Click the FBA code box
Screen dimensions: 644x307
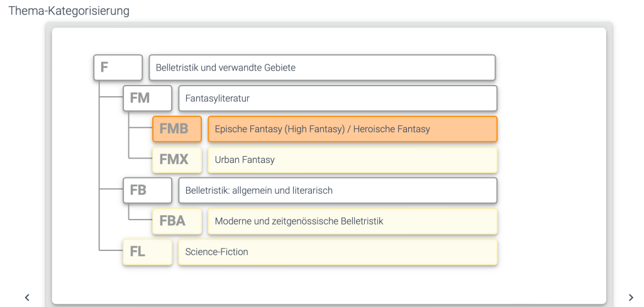(x=177, y=221)
